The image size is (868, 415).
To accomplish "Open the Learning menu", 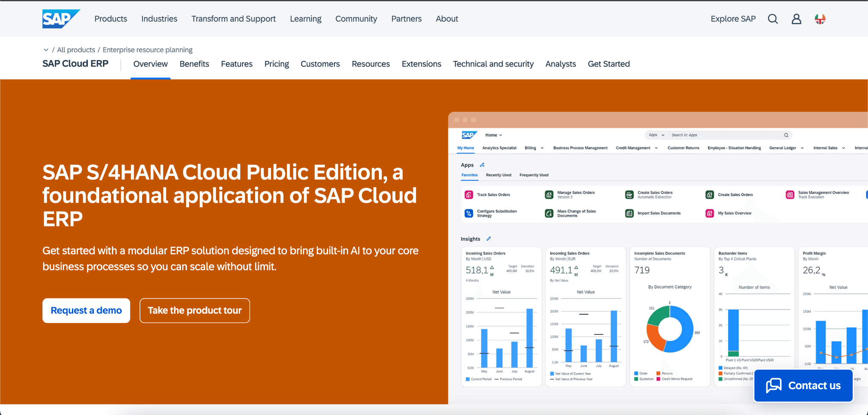I will coord(306,19).
